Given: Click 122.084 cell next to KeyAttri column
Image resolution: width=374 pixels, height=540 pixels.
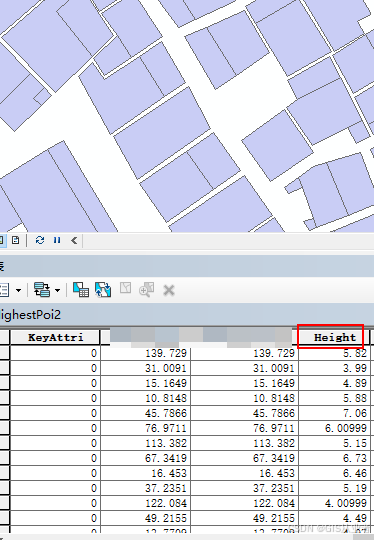Looking at the screenshot, I should (x=145, y=503).
